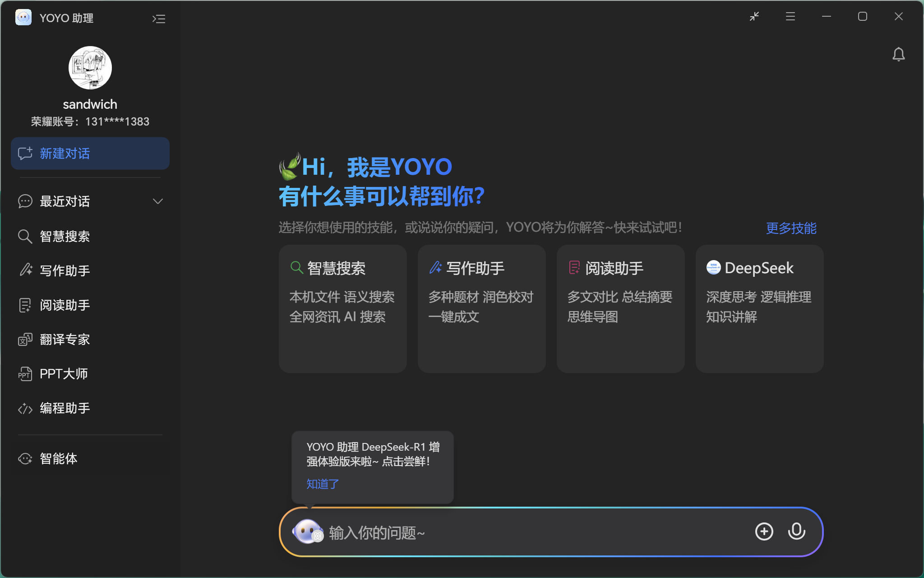Click the pen icon beside 写作助手 in sidebar
The width and height of the screenshot is (924, 578).
[26, 270]
